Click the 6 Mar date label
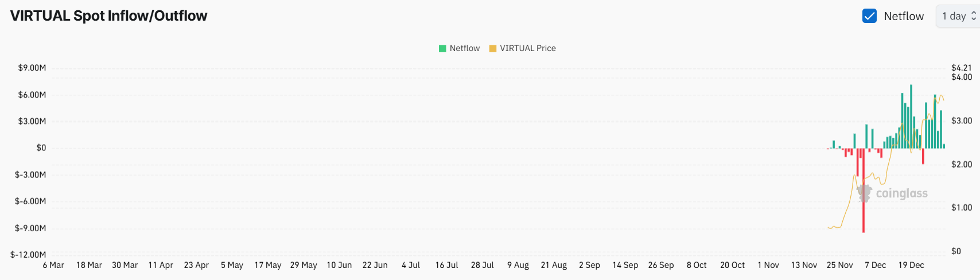Image resolution: width=980 pixels, height=280 pixels. tap(53, 265)
